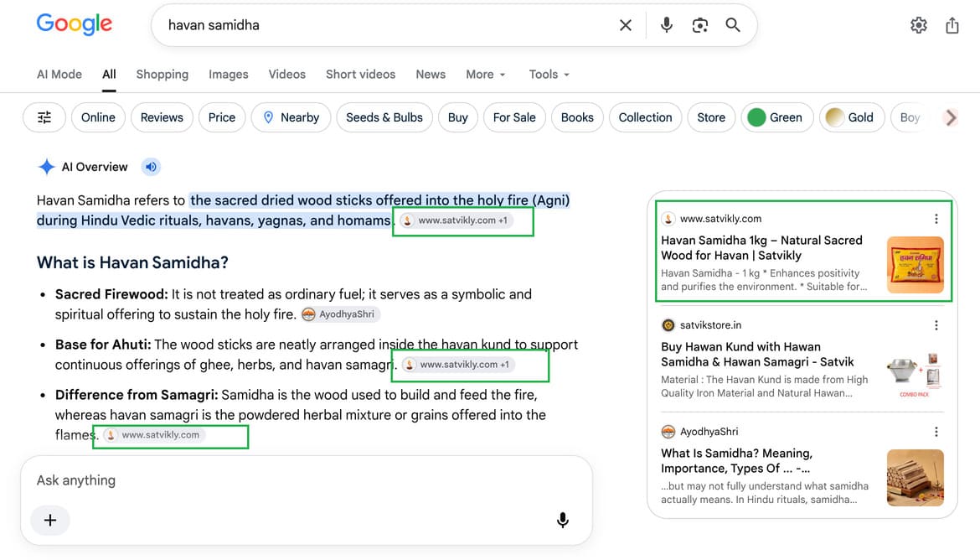980x560 pixels.
Task: Open more options for www.satvikly.com result
Action: click(936, 219)
